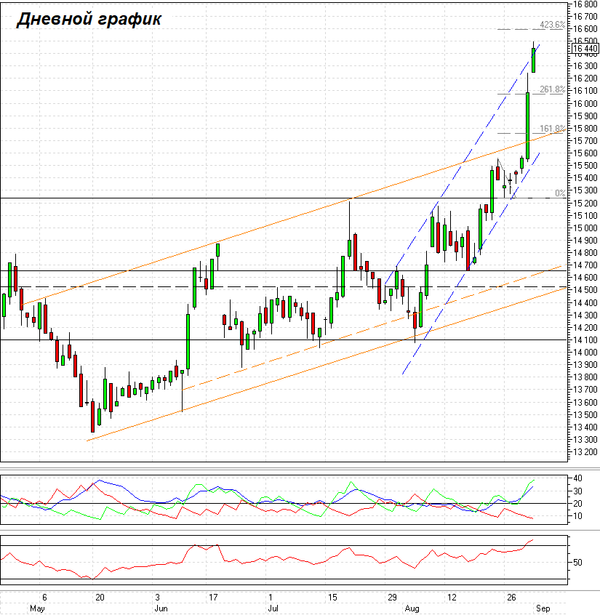Click the 161.8% Fibonacci level label
Image resolution: width=600 pixels, height=615 pixels.
[x=553, y=129]
